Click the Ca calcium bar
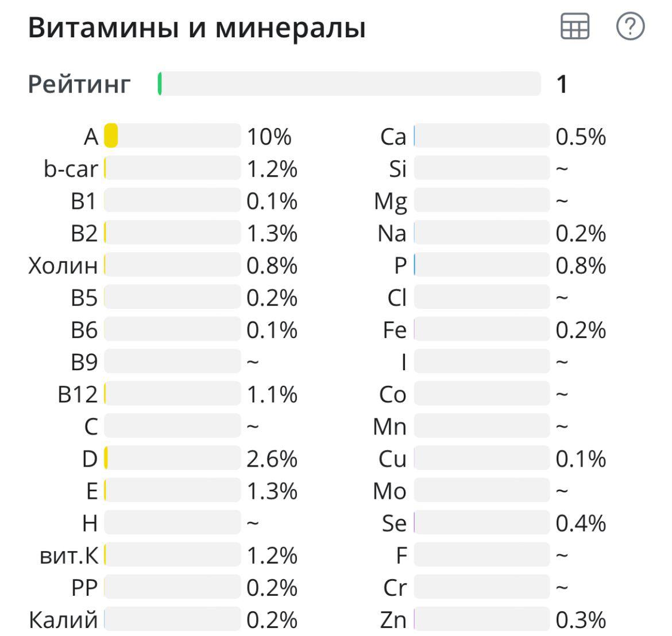This screenshot has height=636, width=672. tap(482, 135)
